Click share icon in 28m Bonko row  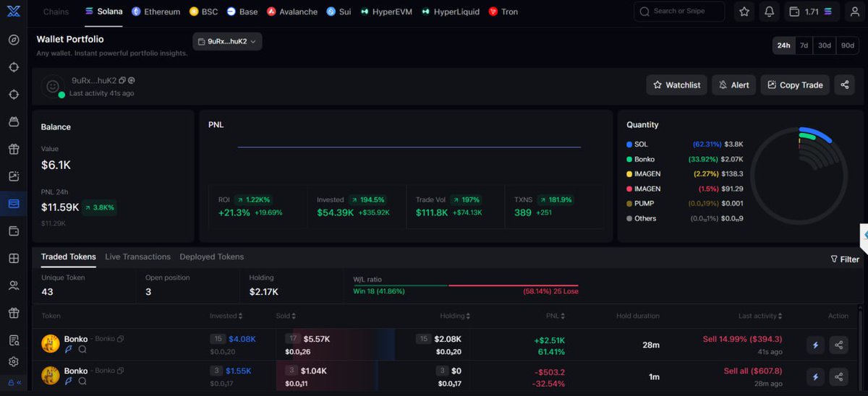coord(839,345)
